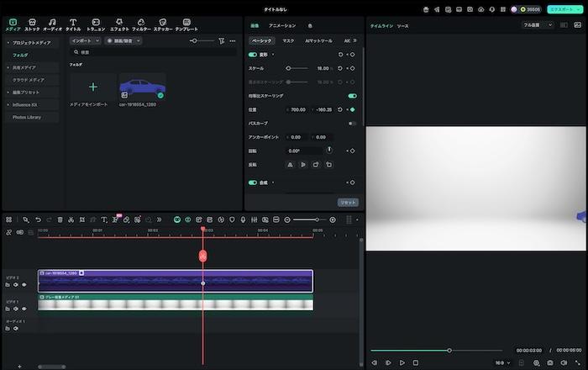Open the ストック (Stock) media tab
The width and height of the screenshot is (588, 370).
click(32, 23)
